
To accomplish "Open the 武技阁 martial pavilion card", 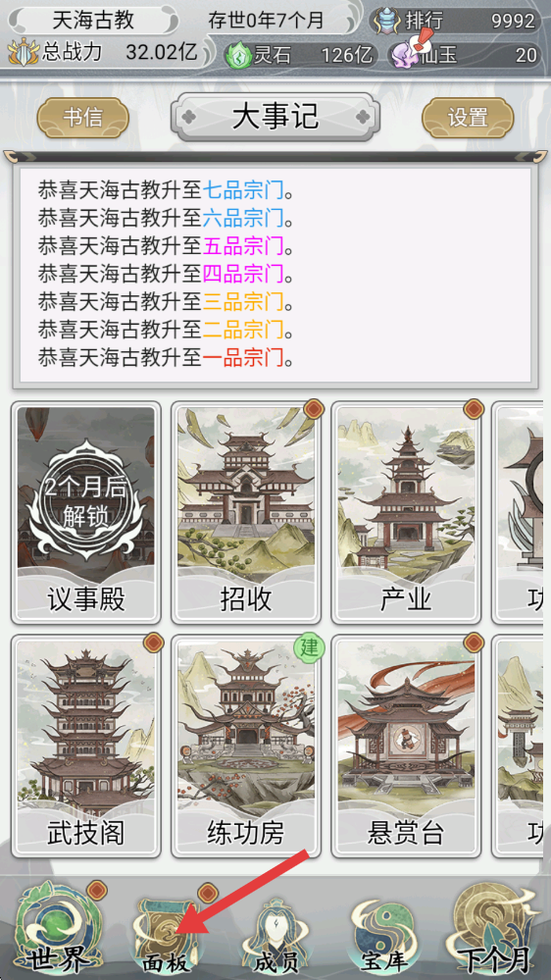I will tap(85, 747).
